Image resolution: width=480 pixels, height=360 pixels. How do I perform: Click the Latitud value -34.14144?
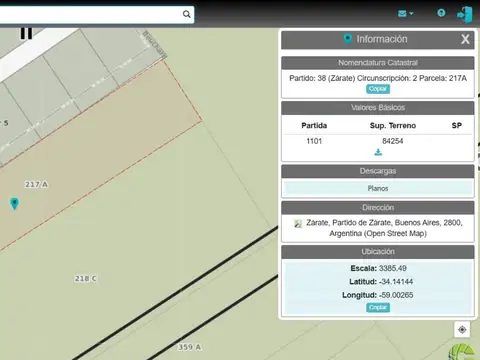point(396,282)
